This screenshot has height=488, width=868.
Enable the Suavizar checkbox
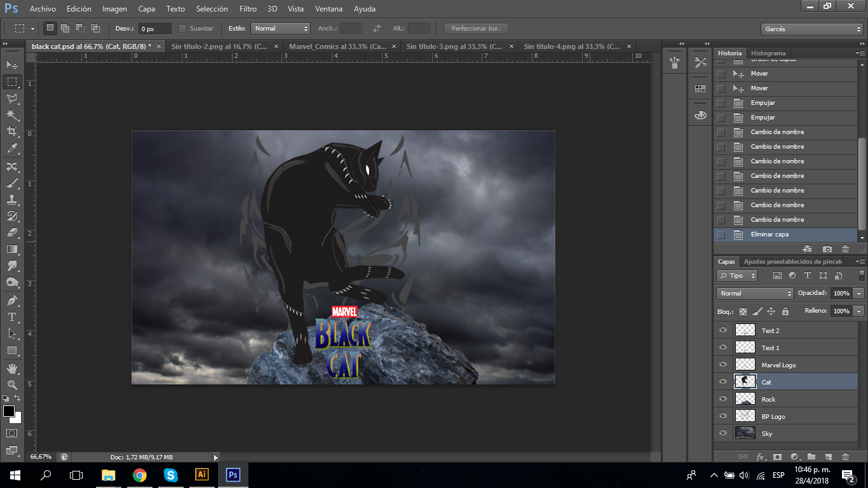[x=183, y=28]
